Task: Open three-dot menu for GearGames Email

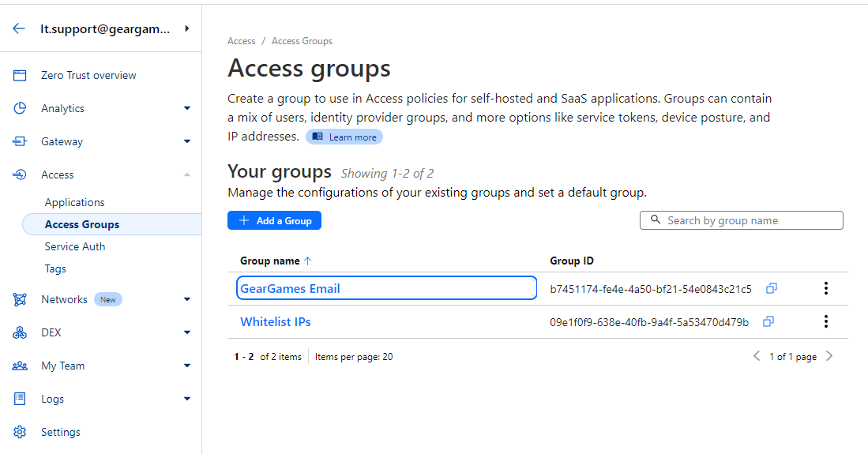Action: 826,288
